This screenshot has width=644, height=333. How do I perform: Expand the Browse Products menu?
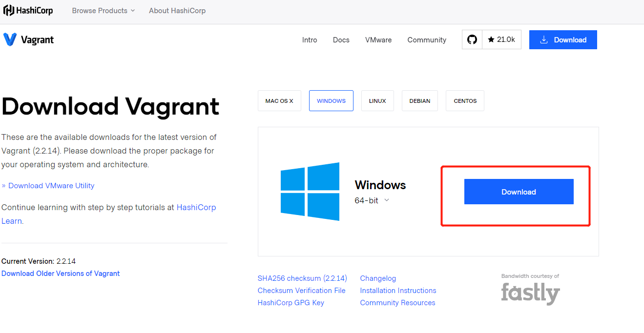[104, 11]
